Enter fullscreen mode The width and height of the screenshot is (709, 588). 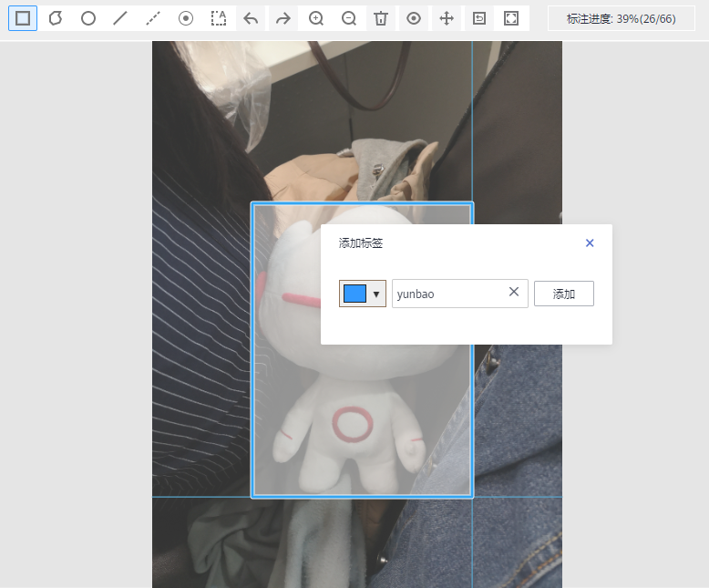click(511, 18)
